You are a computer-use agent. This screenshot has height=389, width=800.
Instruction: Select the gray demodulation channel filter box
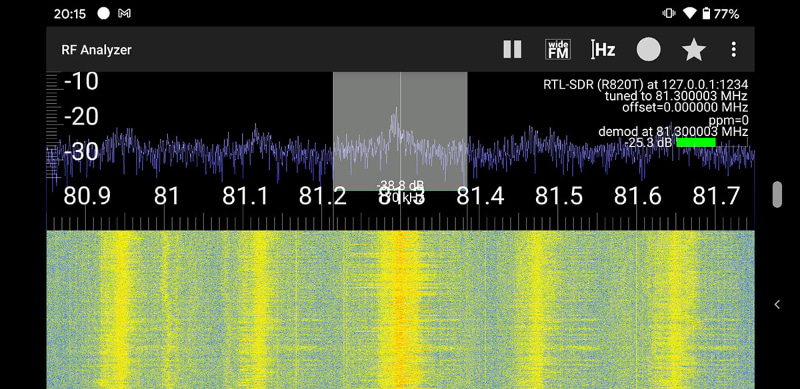point(400,131)
